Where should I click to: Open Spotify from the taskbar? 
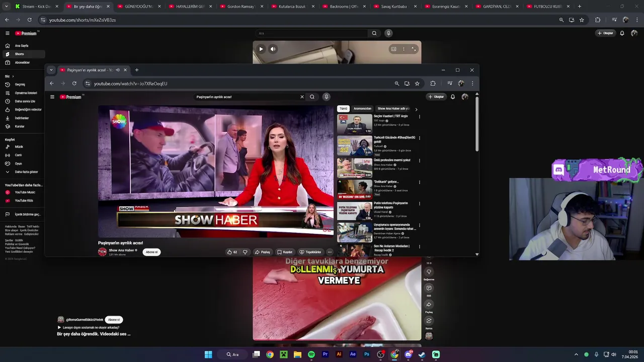click(x=311, y=354)
